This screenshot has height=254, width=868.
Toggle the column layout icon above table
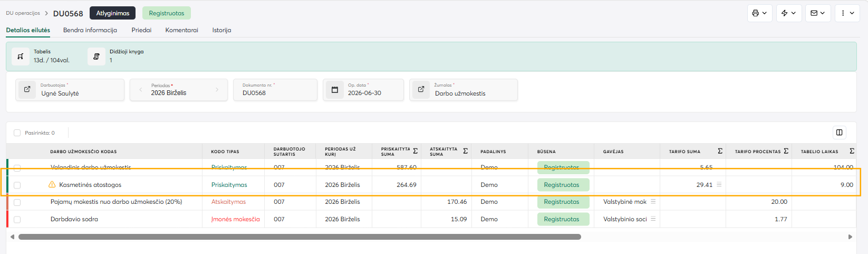(x=840, y=133)
